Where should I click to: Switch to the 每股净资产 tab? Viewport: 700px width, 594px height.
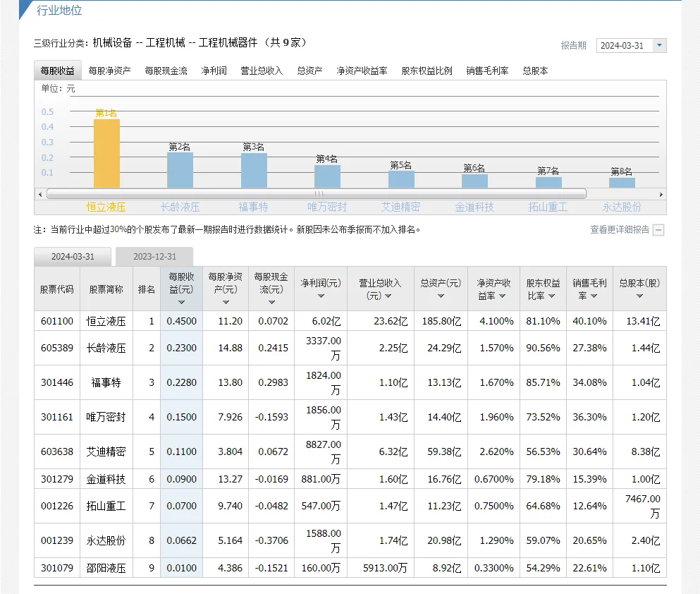[x=109, y=71]
